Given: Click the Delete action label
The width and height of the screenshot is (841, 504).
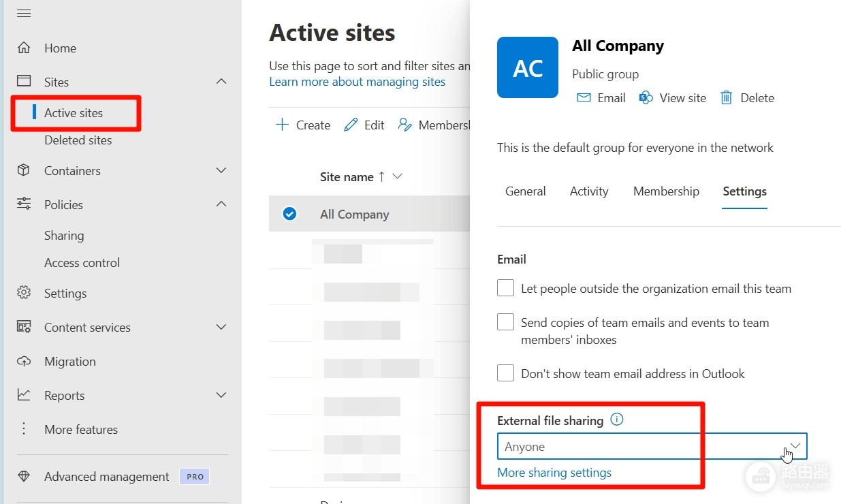Looking at the screenshot, I should [757, 98].
